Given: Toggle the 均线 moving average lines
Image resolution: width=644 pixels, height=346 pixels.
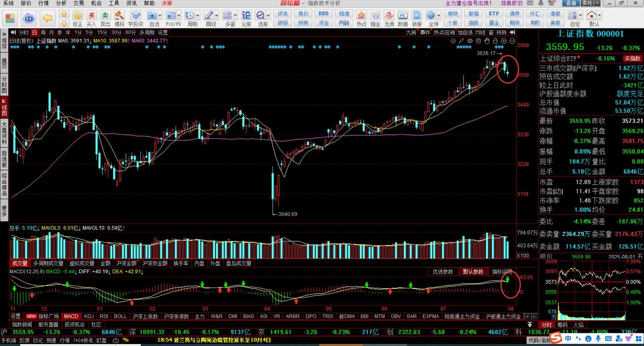Looking at the screenshot, I should click(x=480, y=32).
